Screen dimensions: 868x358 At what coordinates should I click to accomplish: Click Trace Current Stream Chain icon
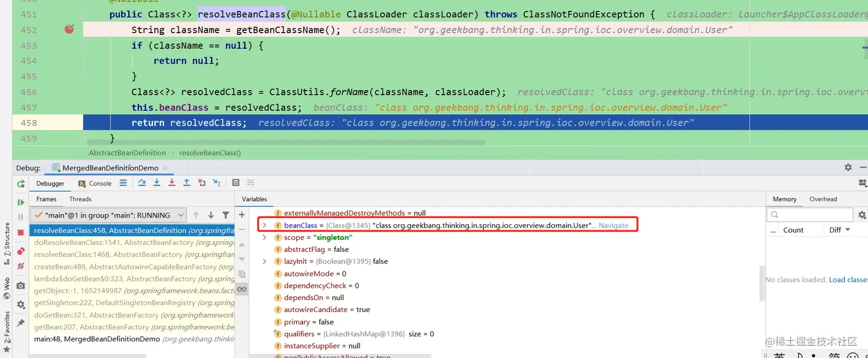(250, 183)
